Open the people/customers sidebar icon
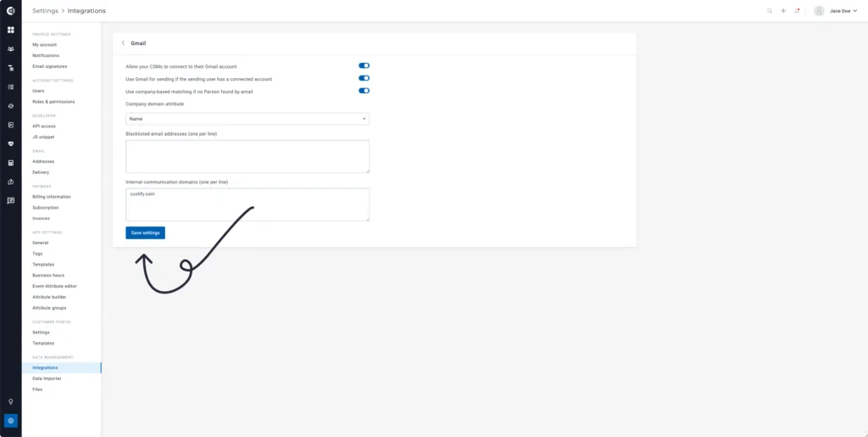 pos(10,48)
